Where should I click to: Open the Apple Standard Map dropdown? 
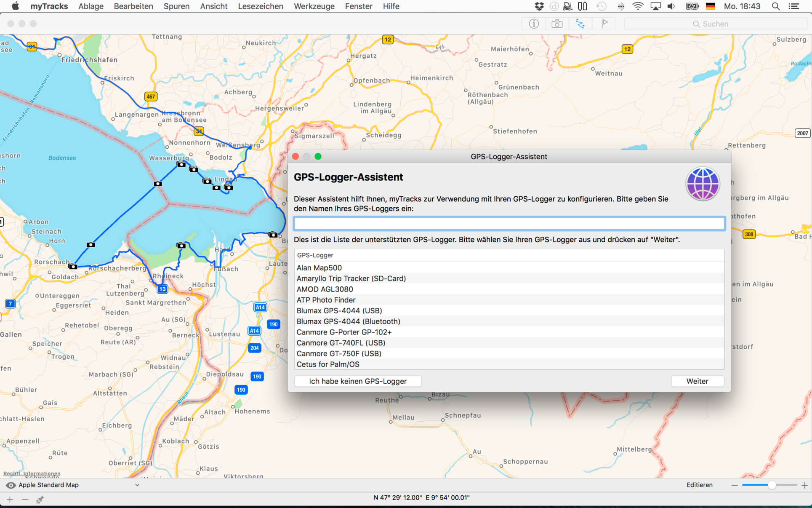[x=78, y=485]
